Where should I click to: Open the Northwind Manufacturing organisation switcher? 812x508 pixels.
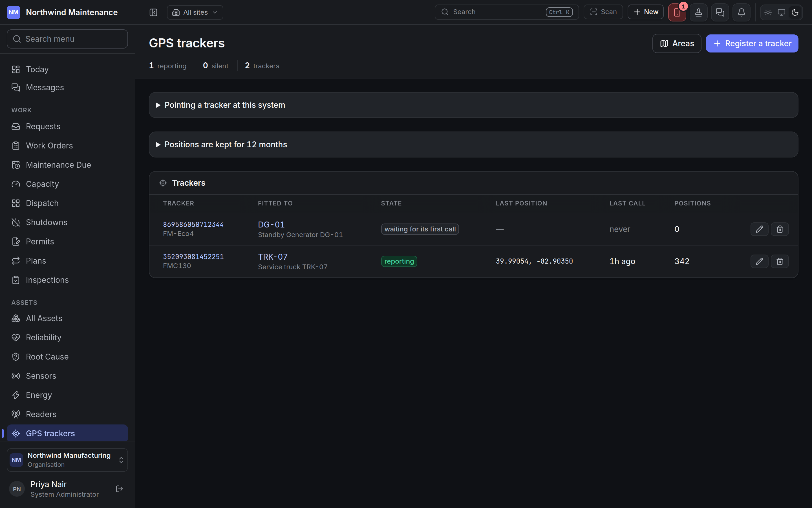click(x=67, y=460)
